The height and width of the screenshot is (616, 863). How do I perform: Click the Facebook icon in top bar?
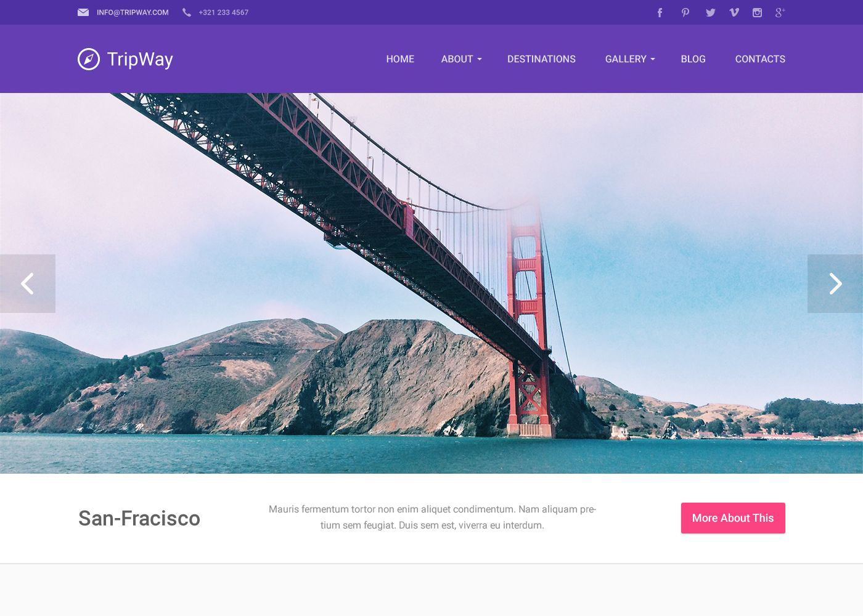[660, 12]
